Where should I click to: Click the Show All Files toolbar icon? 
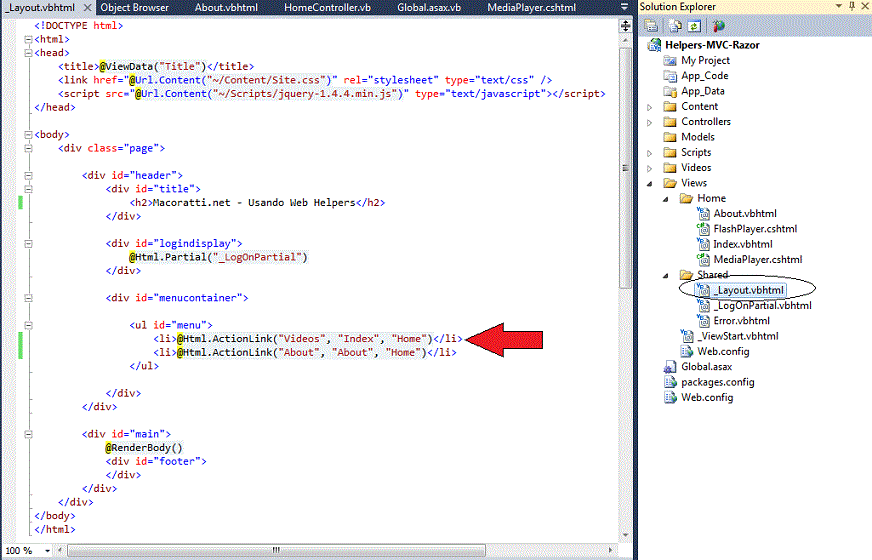click(x=675, y=26)
